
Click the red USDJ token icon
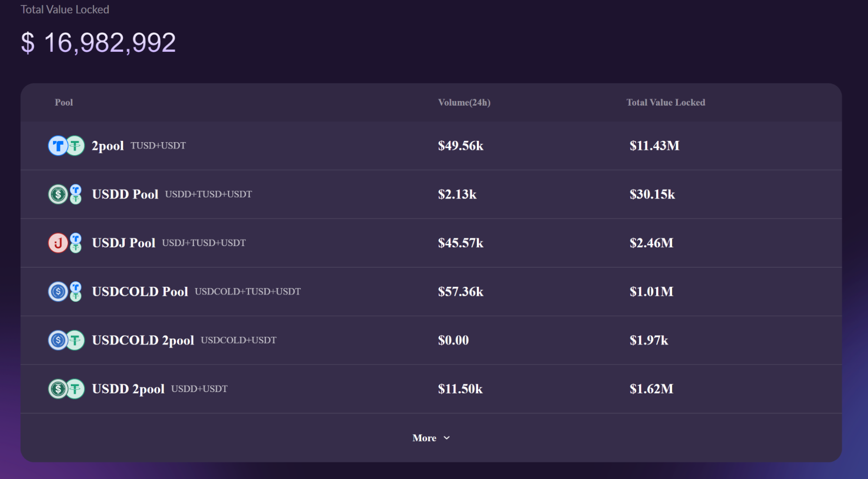pos(58,243)
